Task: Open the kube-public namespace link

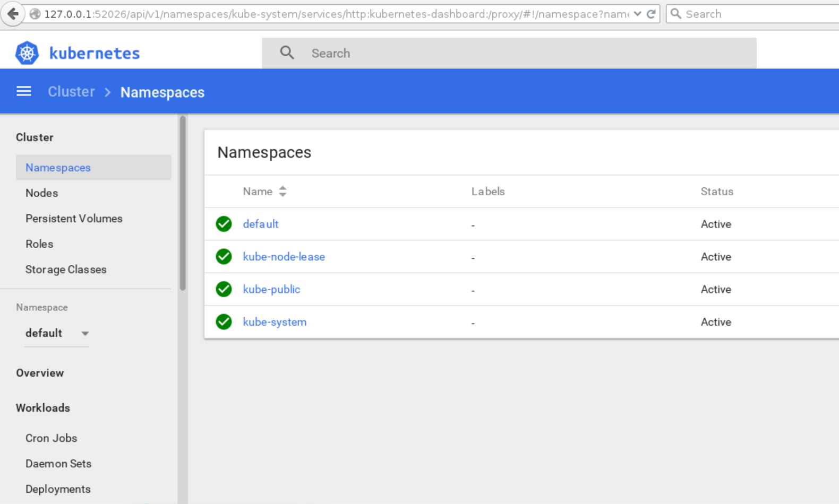Action: (x=271, y=290)
